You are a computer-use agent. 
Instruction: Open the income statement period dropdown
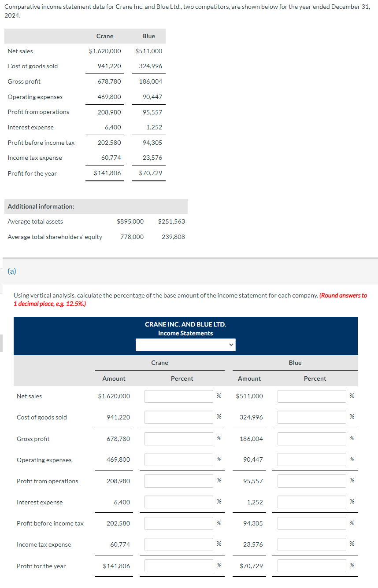click(x=185, y=344)
